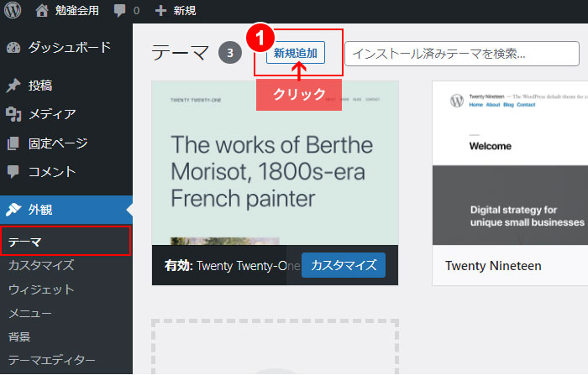The height and width of the screenshot is (375, 588).
Task: Open メニュー in the sidebar submenu
Action: pos(30,313)
